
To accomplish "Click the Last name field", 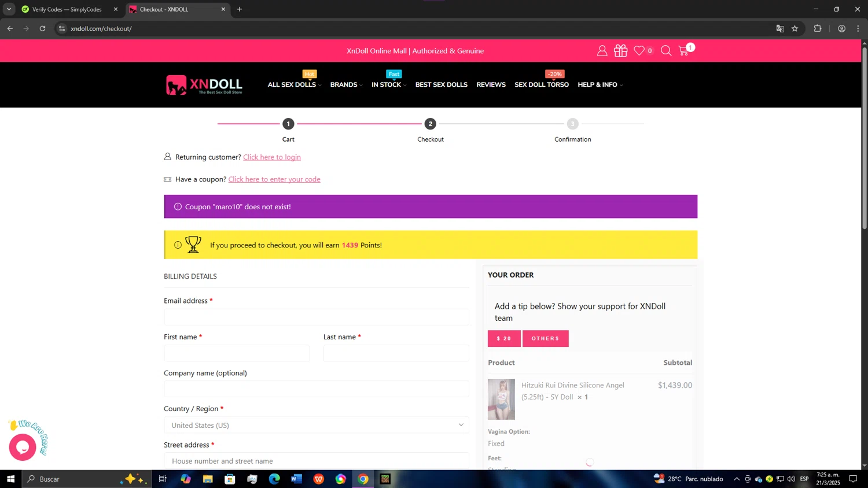I will point(396,353).
